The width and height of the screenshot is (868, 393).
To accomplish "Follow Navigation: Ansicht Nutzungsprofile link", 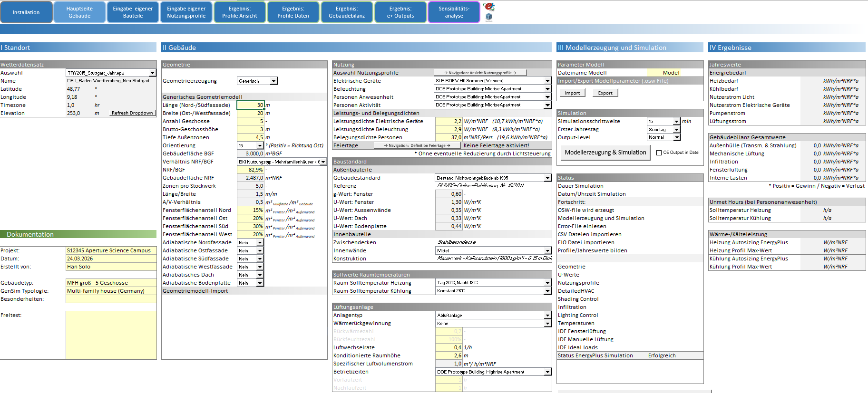I will (481, 73).
